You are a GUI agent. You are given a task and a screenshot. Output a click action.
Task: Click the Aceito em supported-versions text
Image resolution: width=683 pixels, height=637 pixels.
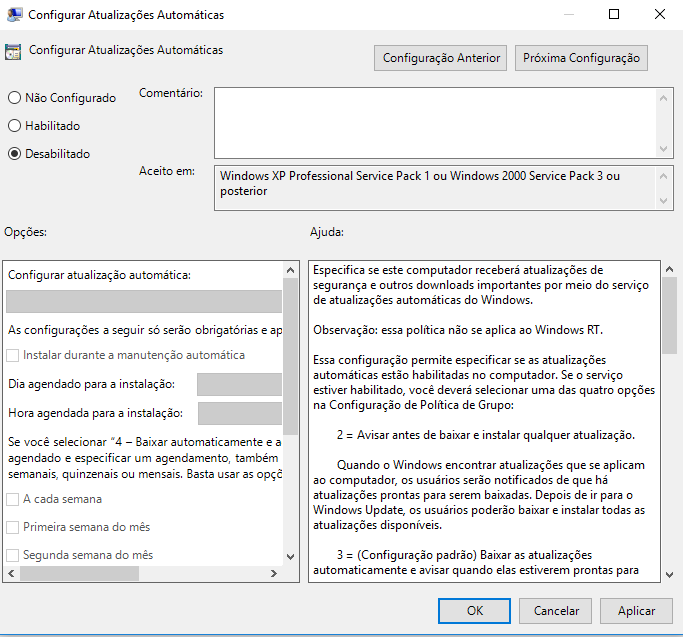click(419, 183)
